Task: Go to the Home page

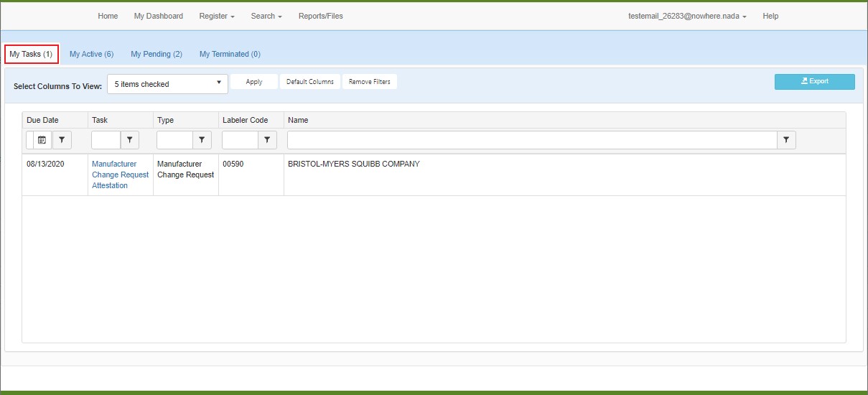Action: tap(108, 16)
